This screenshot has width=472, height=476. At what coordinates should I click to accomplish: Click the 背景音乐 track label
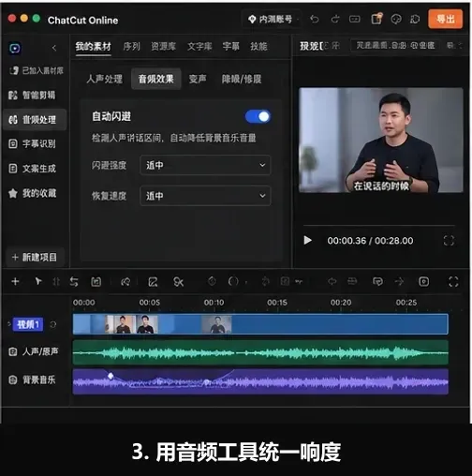click(38, 380)
